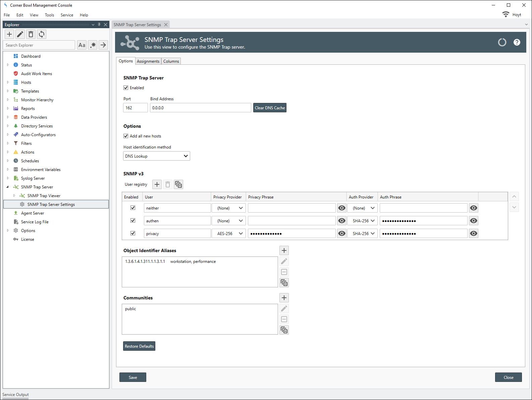Uncheck the SNMP Trap Server Enabled checkbox
Viewport: 532px width, 400px height.
(x=126, y=88)
